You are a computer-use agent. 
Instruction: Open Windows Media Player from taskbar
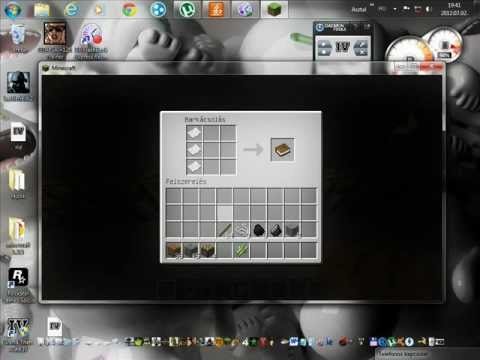pyautogui.click(x=99, y=10)
